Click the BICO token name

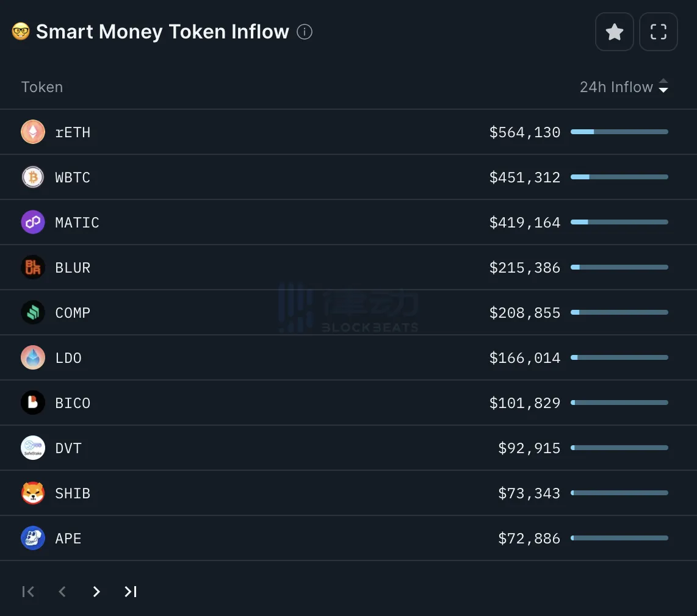[x=73, y=403]
